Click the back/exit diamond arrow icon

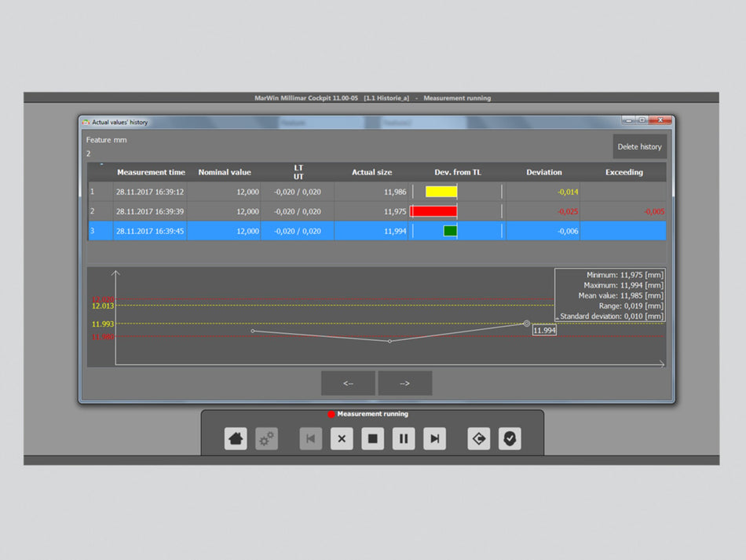coord(479,439)
